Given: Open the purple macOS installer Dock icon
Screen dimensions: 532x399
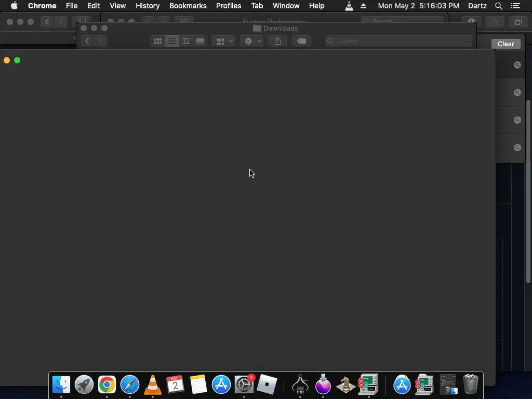Looking at the screenshot, I should pos(323,384).
